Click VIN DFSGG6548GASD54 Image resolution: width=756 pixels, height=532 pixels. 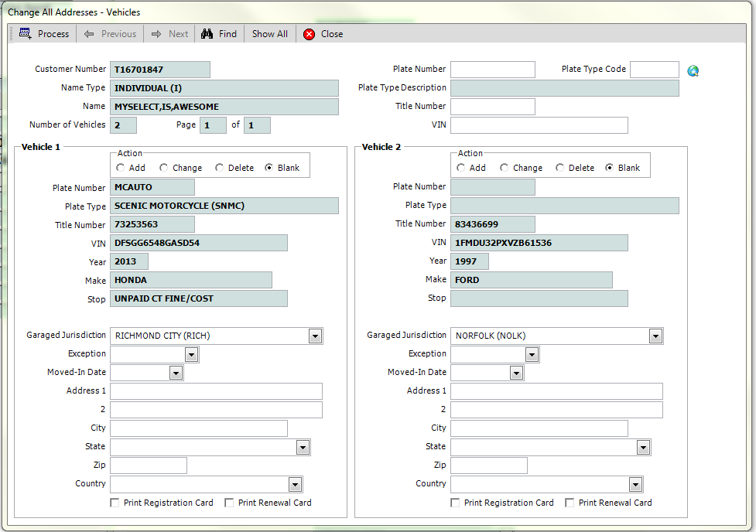click(x=199, y=243)
